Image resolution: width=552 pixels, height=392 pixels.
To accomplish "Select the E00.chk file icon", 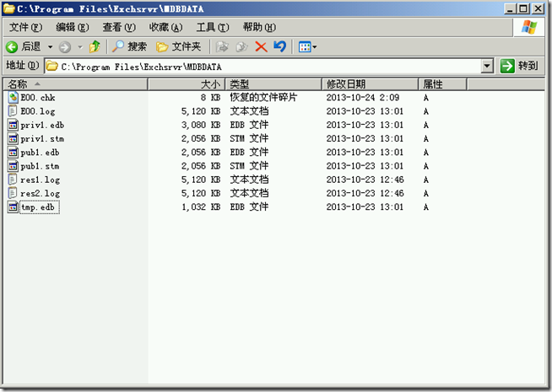I will click(x=13, y=98).
